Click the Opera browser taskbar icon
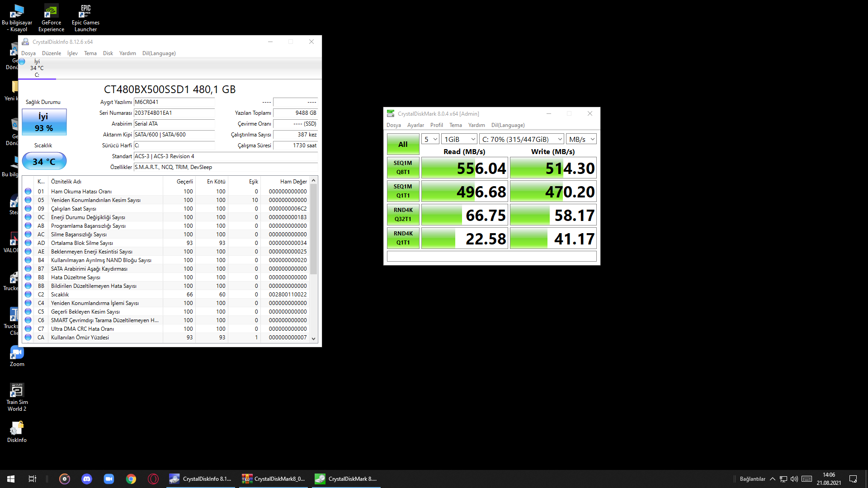This screenshot has width=868, height=488. [153, 479]
